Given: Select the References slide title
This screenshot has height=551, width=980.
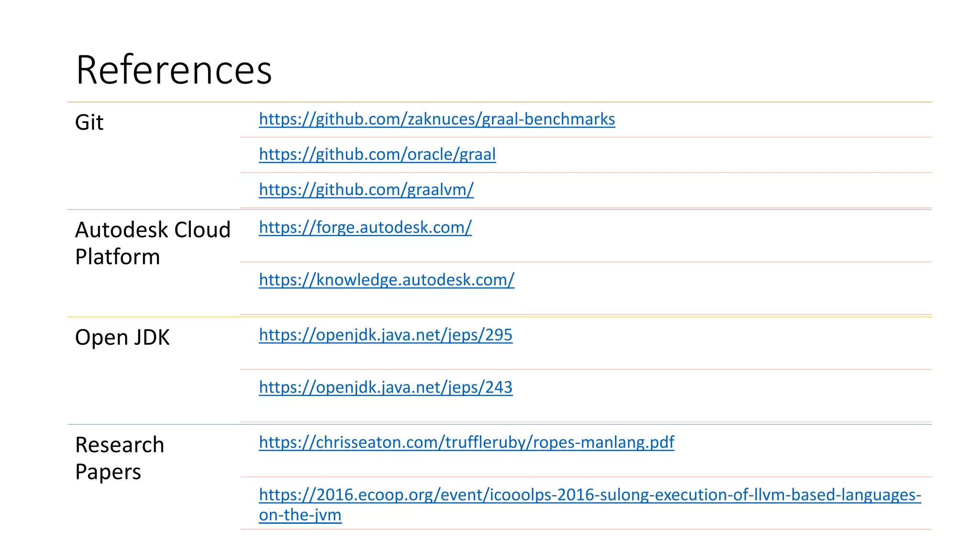Looking at the screenshot, I should tap(174, 70).
